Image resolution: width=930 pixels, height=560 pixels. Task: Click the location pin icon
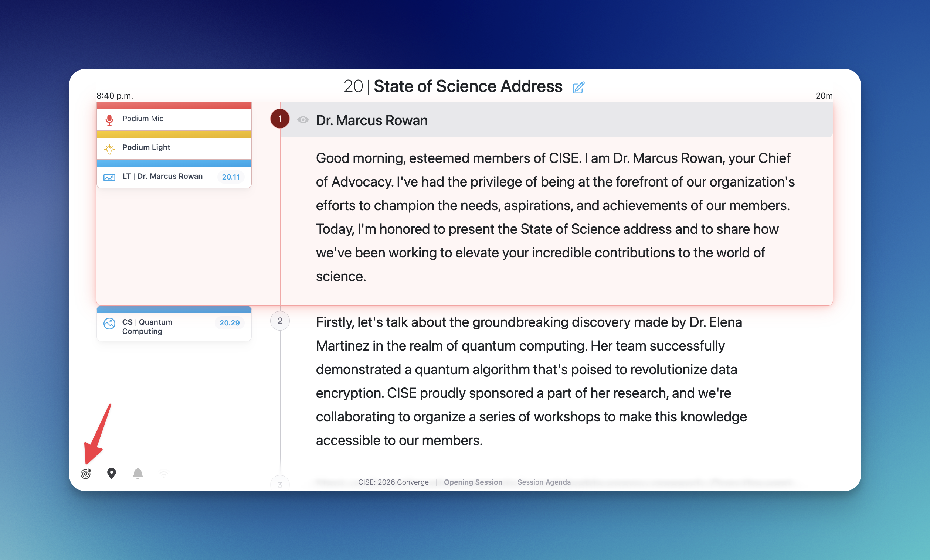[x=111, y=473]
